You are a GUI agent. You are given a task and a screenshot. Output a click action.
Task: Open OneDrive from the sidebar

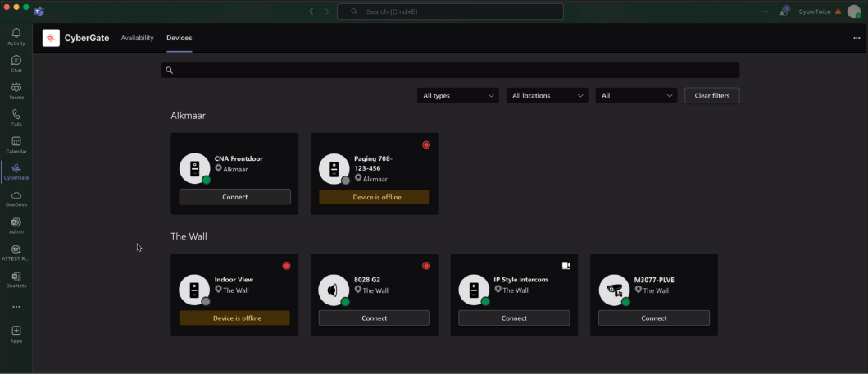(x=16, y=199)
